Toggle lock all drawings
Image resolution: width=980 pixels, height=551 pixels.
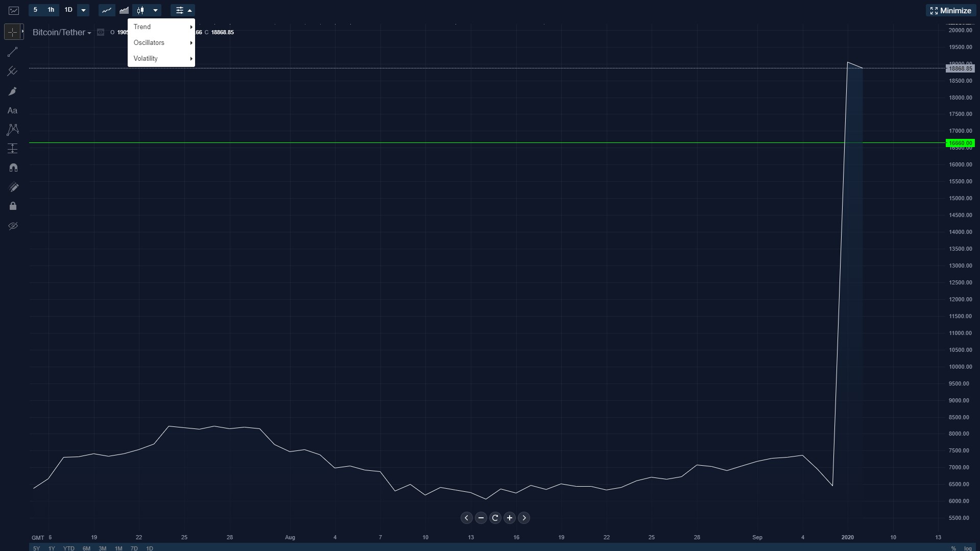pos(13,206)
